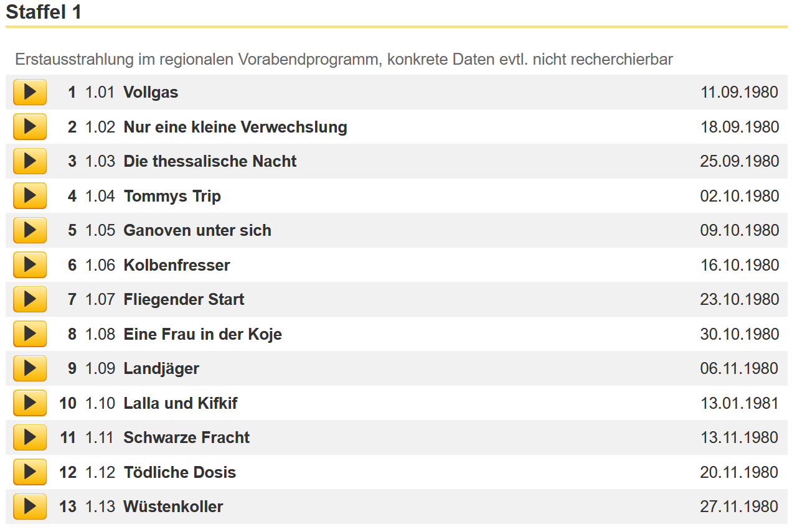Viewport: 792px width, 532px height.
Task: Open the Vollgas episode title link
Action: pyautogui.click(x=151, y=92)
